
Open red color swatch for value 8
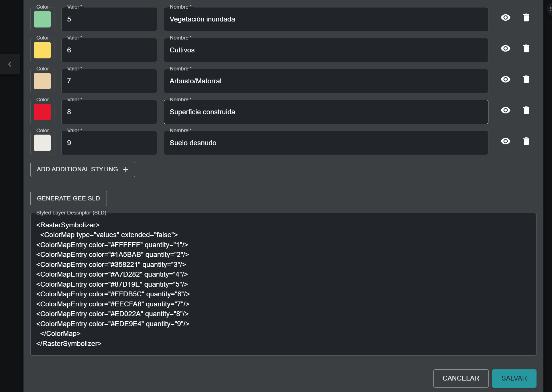coord(42,112)
